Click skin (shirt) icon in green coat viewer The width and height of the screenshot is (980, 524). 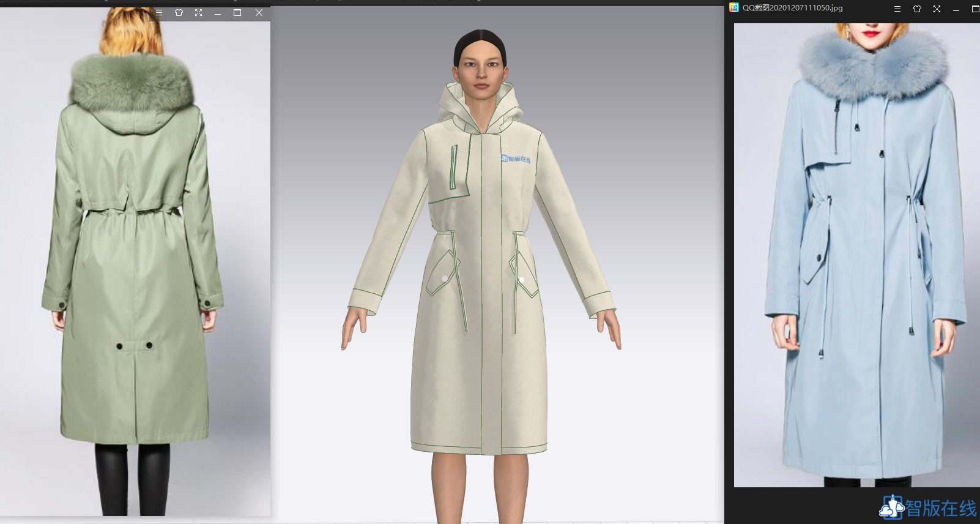pos(179,12)
